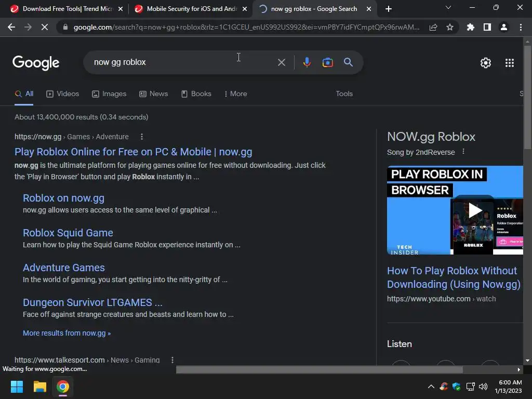Open the Chrome profile avatar
Viewport: 532px width, 399px height.
point(504,27)
